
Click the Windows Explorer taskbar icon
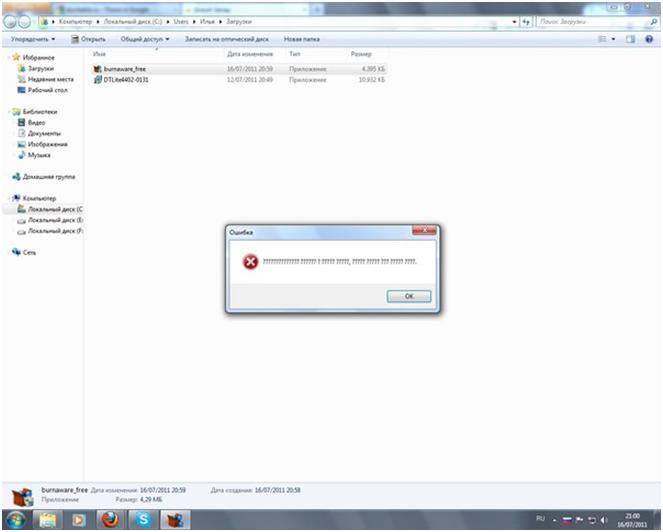[x=46, y=519]
